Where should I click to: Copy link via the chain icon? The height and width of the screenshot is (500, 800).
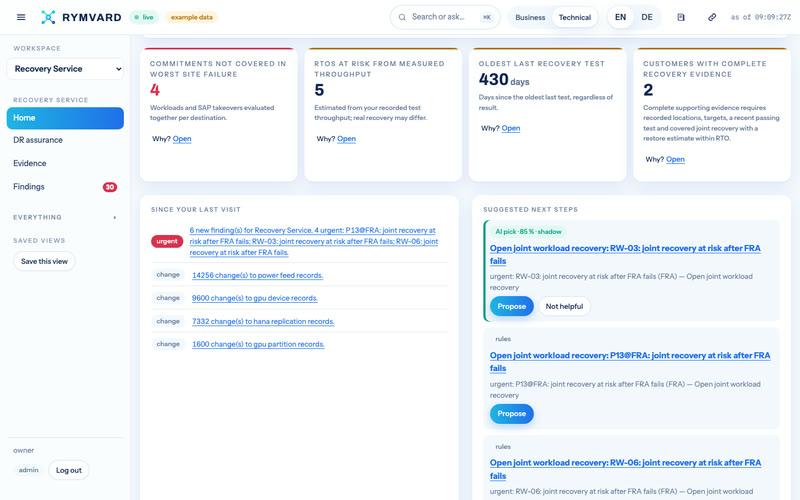tap(712, 17)
